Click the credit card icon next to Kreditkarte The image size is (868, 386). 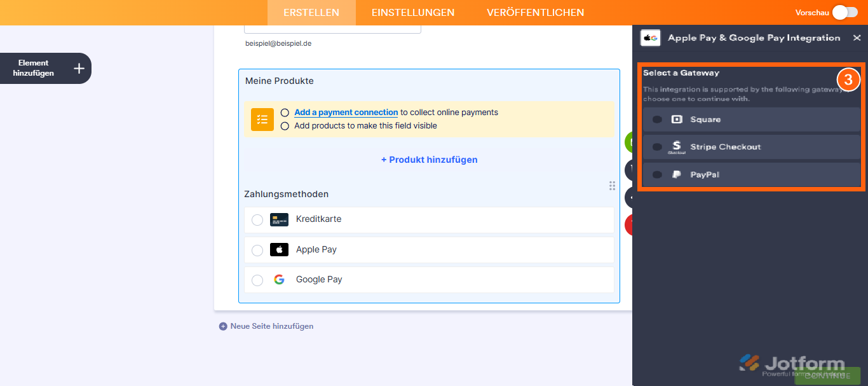[279, 219]
